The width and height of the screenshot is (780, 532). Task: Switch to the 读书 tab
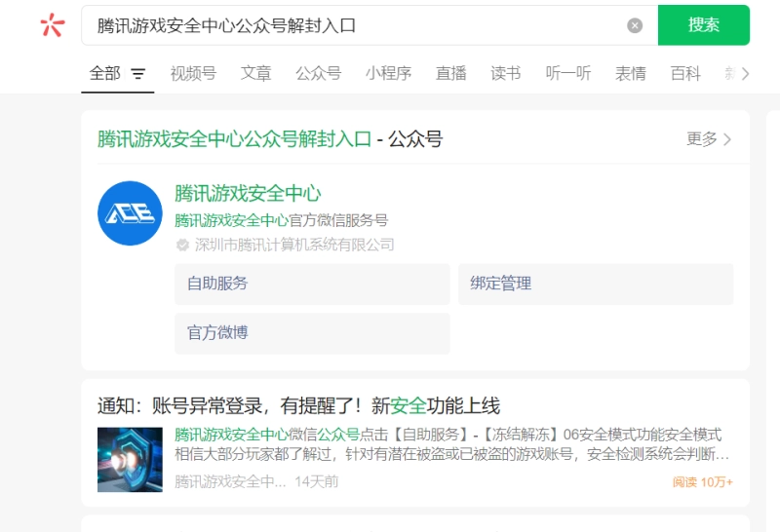pyautogui.click(x=505, y=74)
